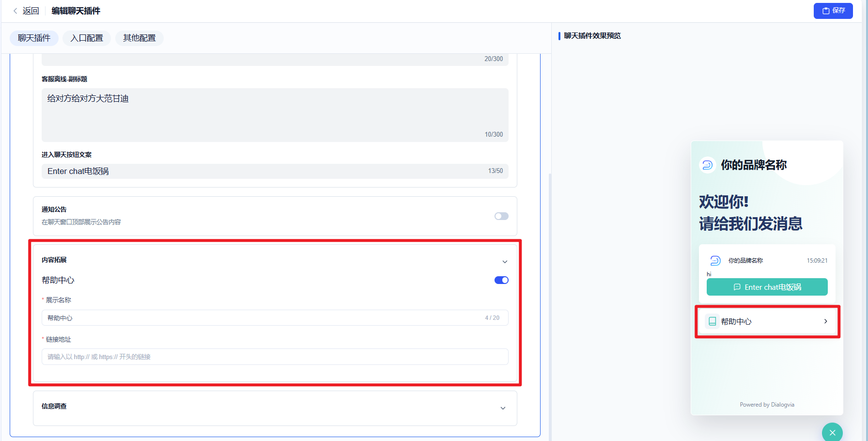The image size is (868, 441).
Task: Select the 聊天插件 tab
Action: (x=34, y=38)
